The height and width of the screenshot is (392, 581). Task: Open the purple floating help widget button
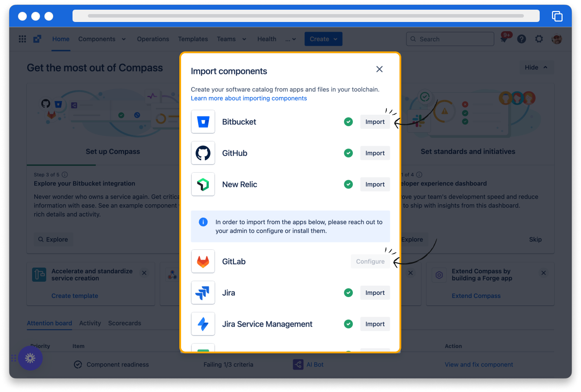(30, 358)
